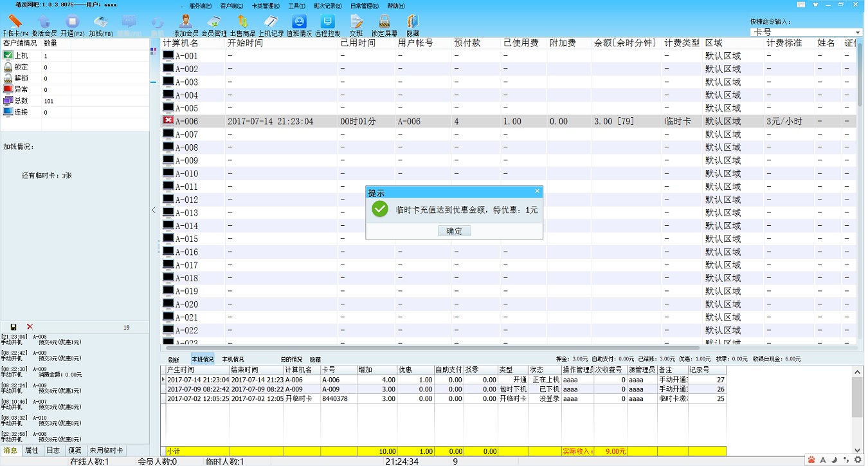This screenshot has width=868, height=466.
Task: Close the 提示 dialog with its X
Action: 538,191
